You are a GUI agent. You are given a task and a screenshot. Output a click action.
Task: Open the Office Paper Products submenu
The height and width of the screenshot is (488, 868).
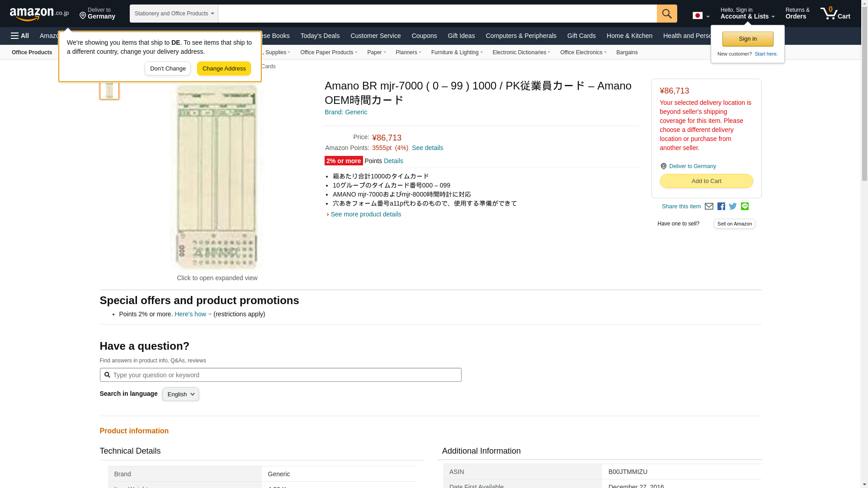click(x=328, y=52)
